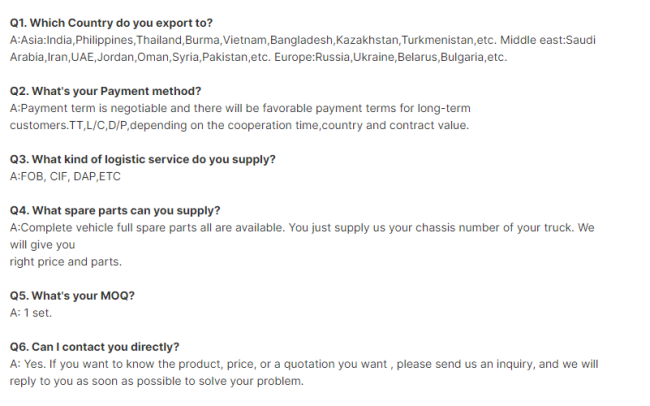Click the 'reply to you as soon' line

(157, 381)
